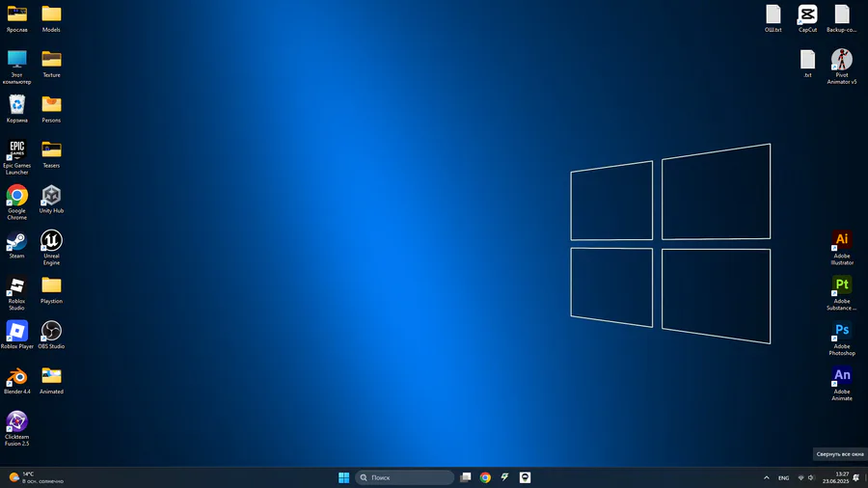868x488 pixels.
Task: Select the Unreal Engine shortcut
Action: tap(51, 248)
